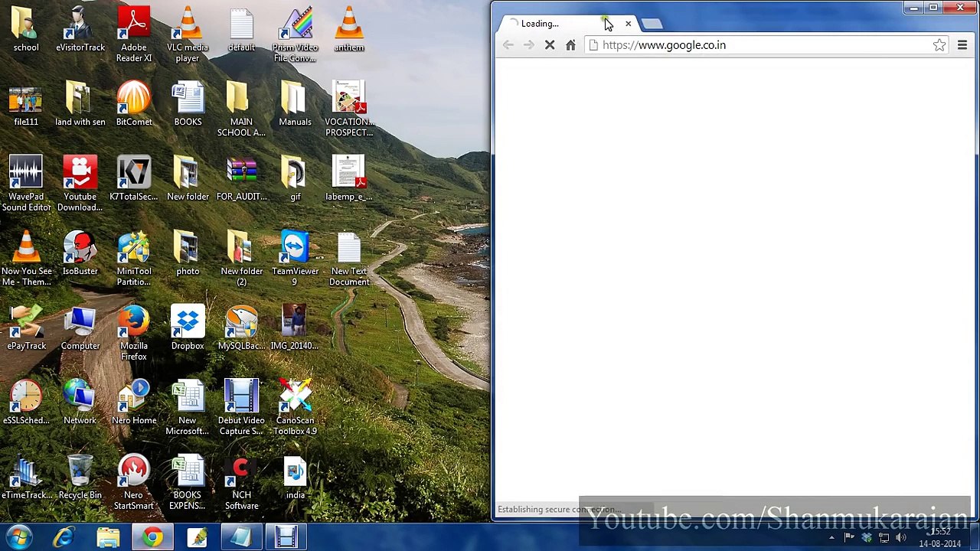Open the Chrome hamburger menu
Viewport: 980px width, 551px height.
click(962, 45)
